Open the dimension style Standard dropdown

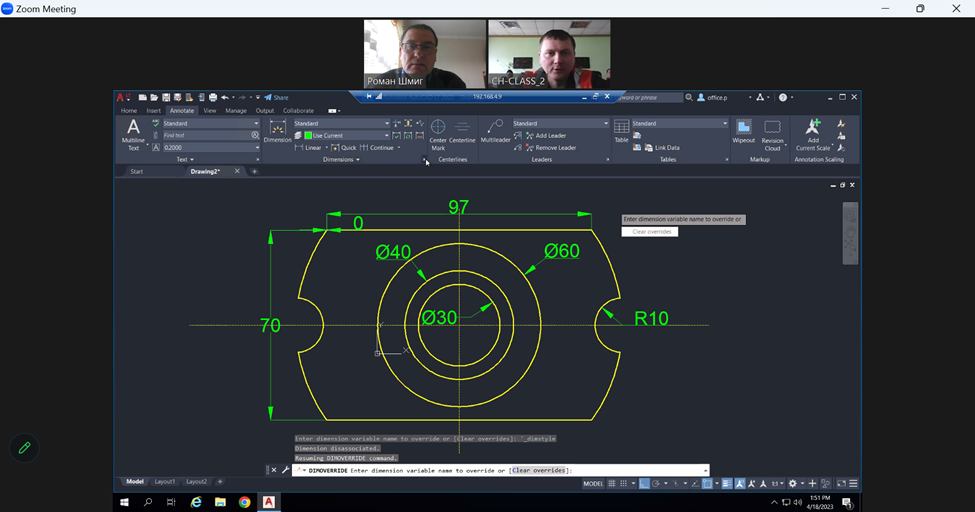tap(387, 123)
